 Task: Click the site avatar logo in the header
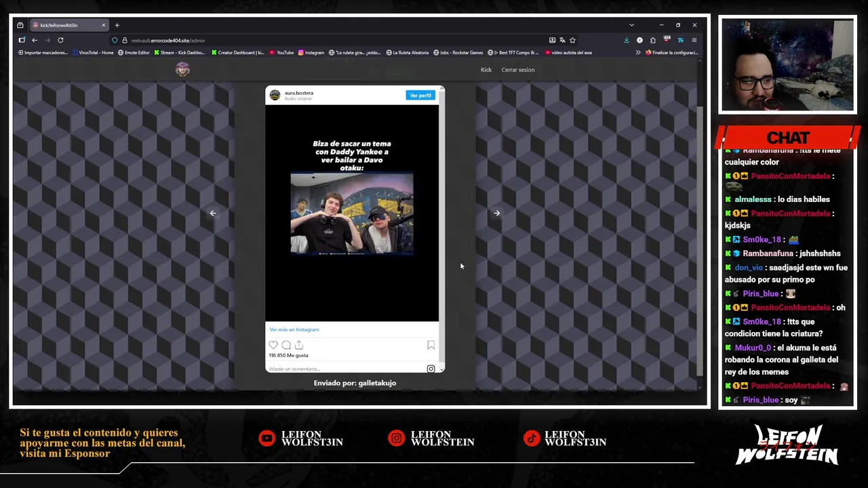(x=182, y=69)
